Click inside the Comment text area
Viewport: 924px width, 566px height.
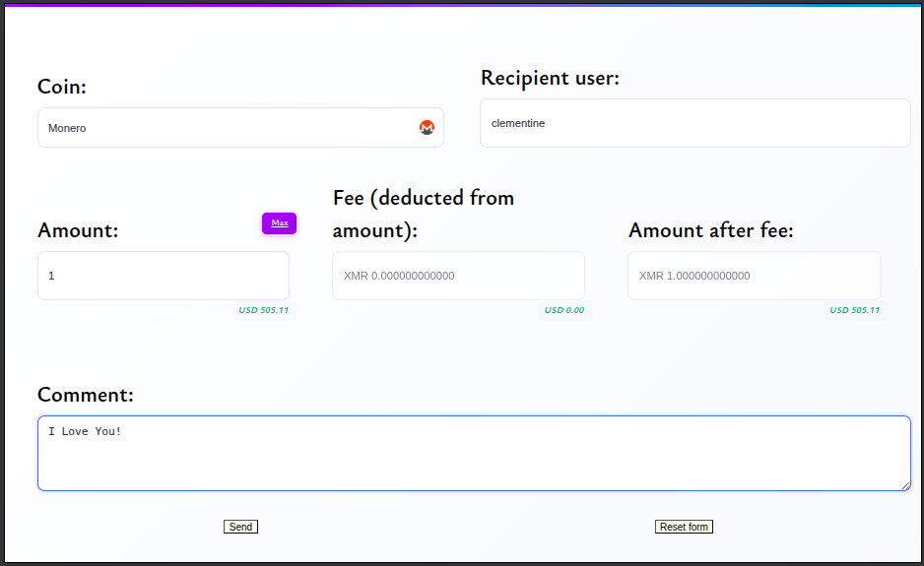[473, 453]
